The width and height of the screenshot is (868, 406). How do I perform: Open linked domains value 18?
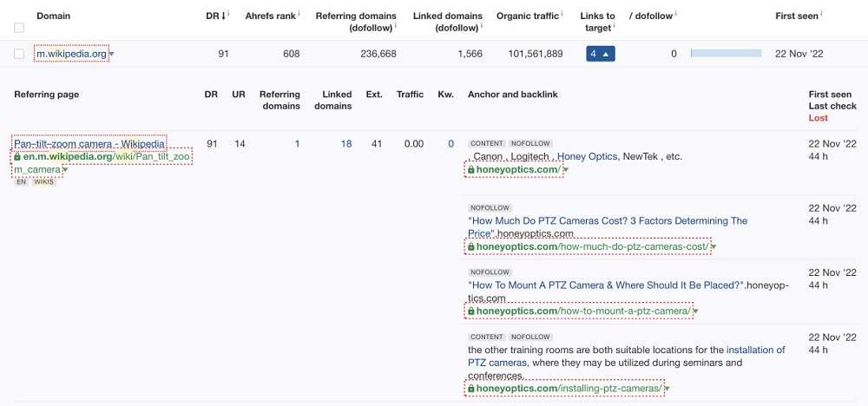(x=346, y=144)
